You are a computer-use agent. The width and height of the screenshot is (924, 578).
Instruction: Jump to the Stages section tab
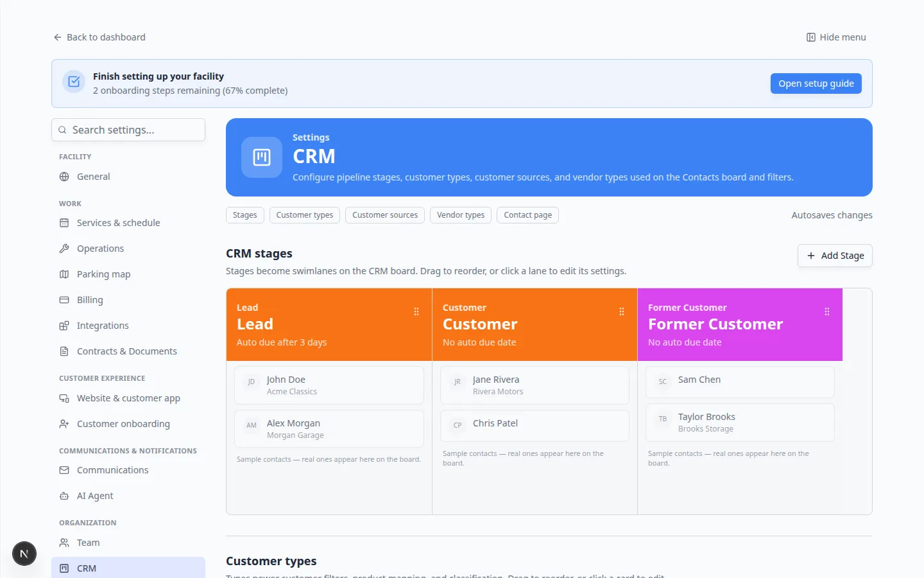(244, 215)
